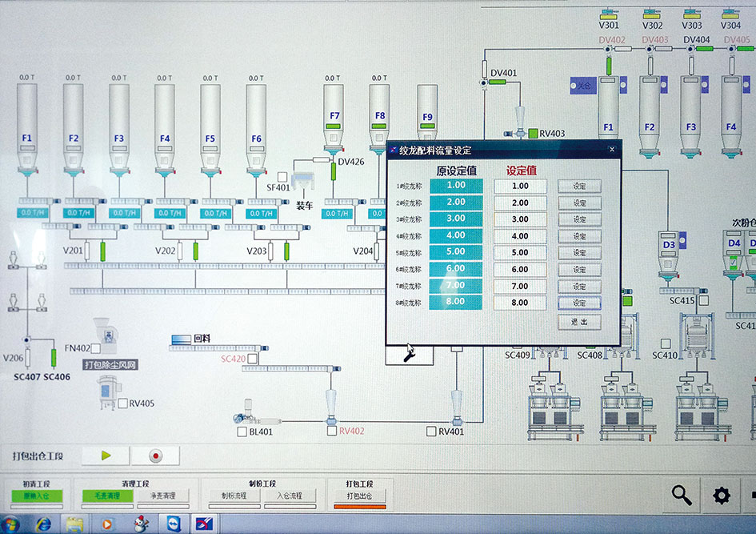Toggle the BL401 checkbox
This screenshot has height=534, width=756.
click(242, 432)
